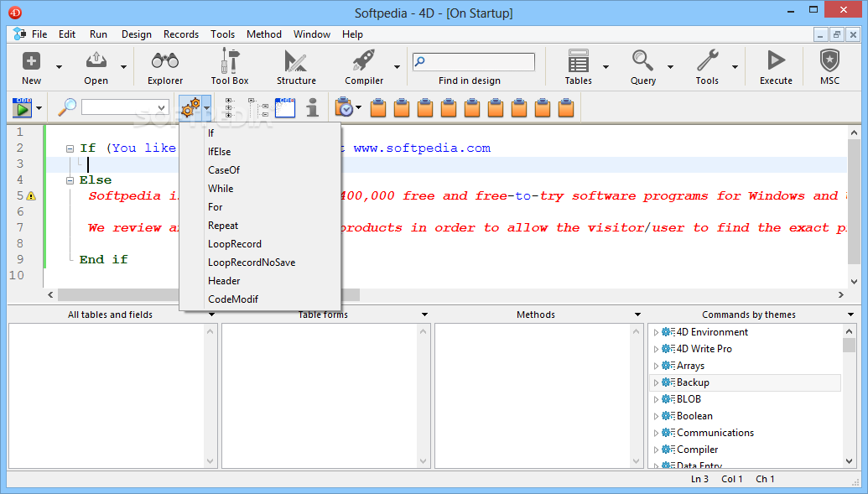Launch the Compiler rocket icon

coord(364,60)
